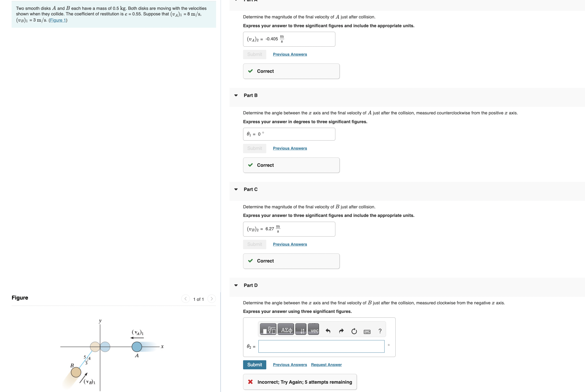This screenshot has width=585, height=392.
Task: Open the Figure 1 link
Action: click(x=58, y=20)
